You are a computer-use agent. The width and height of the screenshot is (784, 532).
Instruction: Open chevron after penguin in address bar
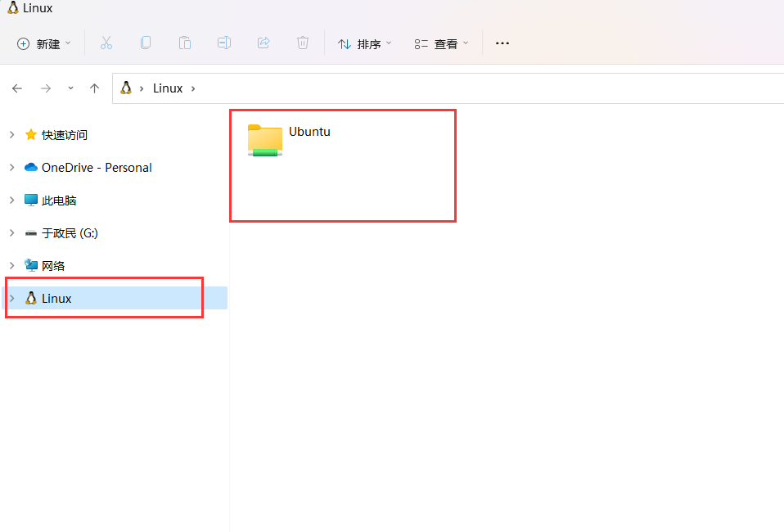point(142,88)
